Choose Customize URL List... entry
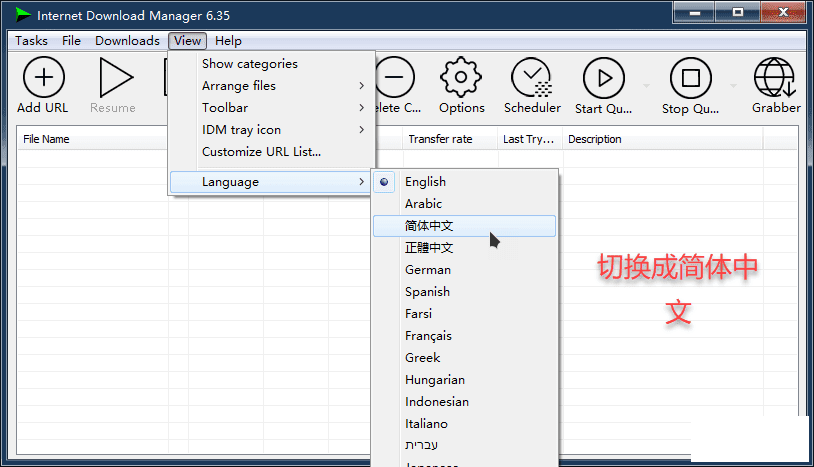The height and width of the screenshot is (467, 814). coord(272,152)
